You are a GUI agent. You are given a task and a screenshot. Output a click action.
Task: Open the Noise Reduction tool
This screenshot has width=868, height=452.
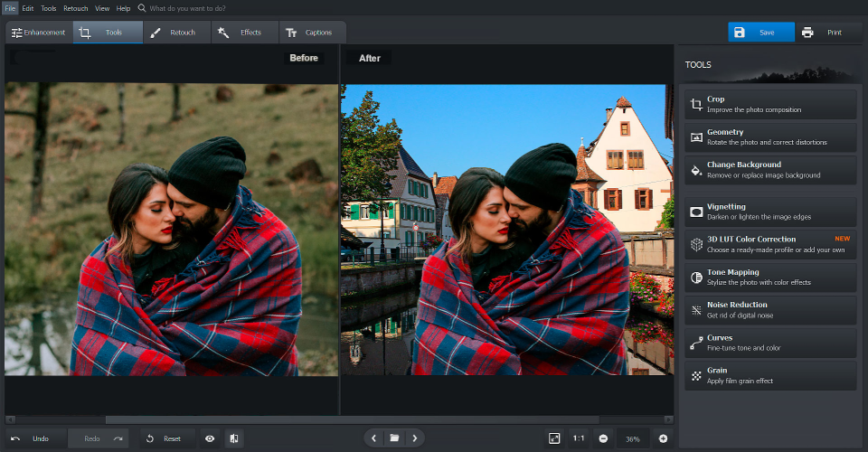(770, 309)
